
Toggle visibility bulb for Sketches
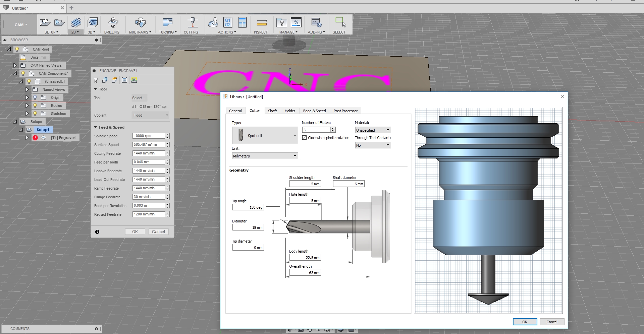(35, 114)
